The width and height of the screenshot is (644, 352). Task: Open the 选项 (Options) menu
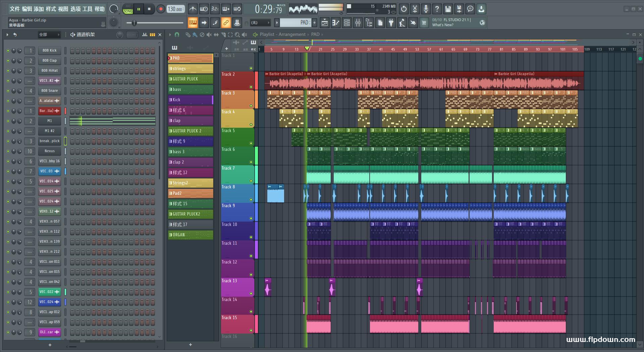pyautogui.click(x=75, y=9)
